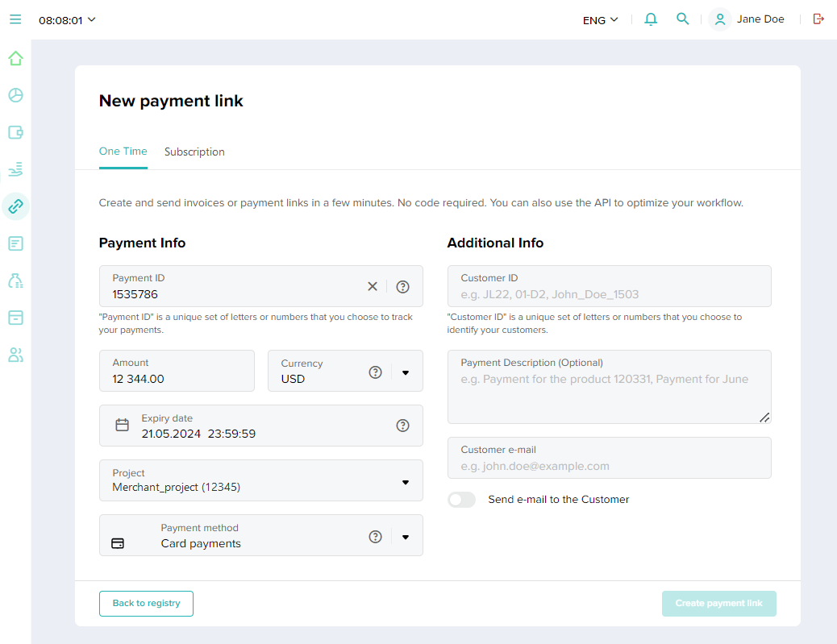Select the One Time tab

click(x=123, y=152)
